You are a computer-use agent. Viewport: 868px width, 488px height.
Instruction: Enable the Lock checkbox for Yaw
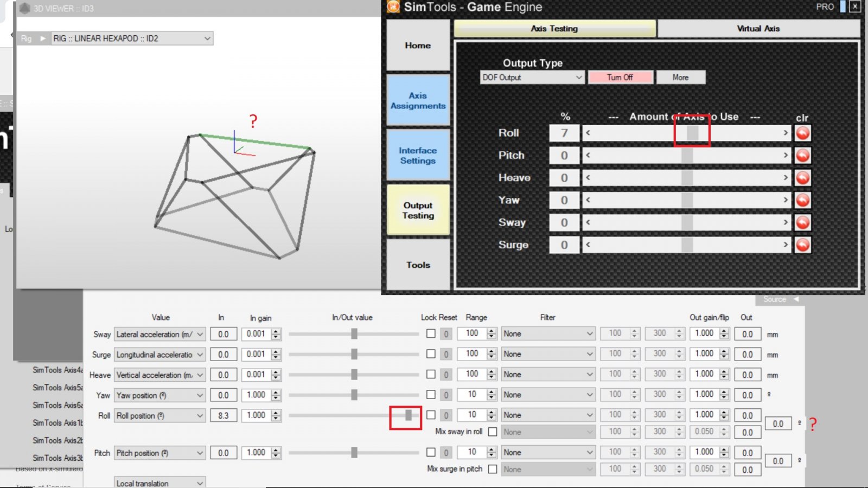click(431, 394)
